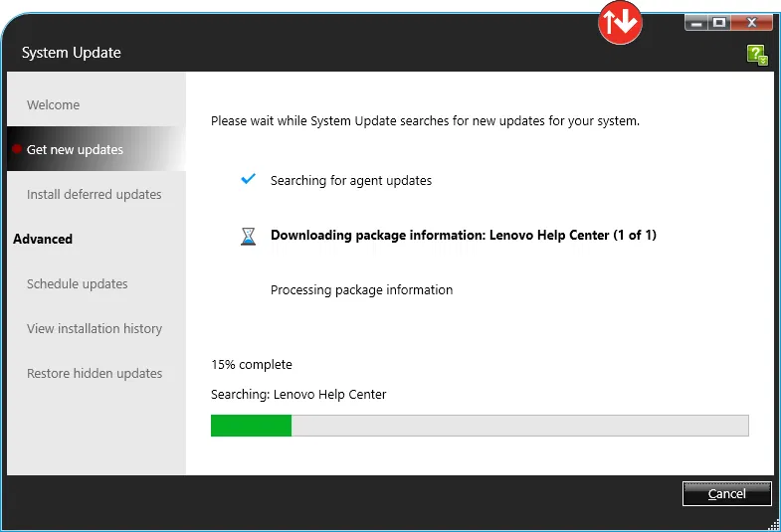The height and width of the screenshot is (532, 781).
Task: Click the hourglass icon beside Downloading package
Action: tap(248, 236)
